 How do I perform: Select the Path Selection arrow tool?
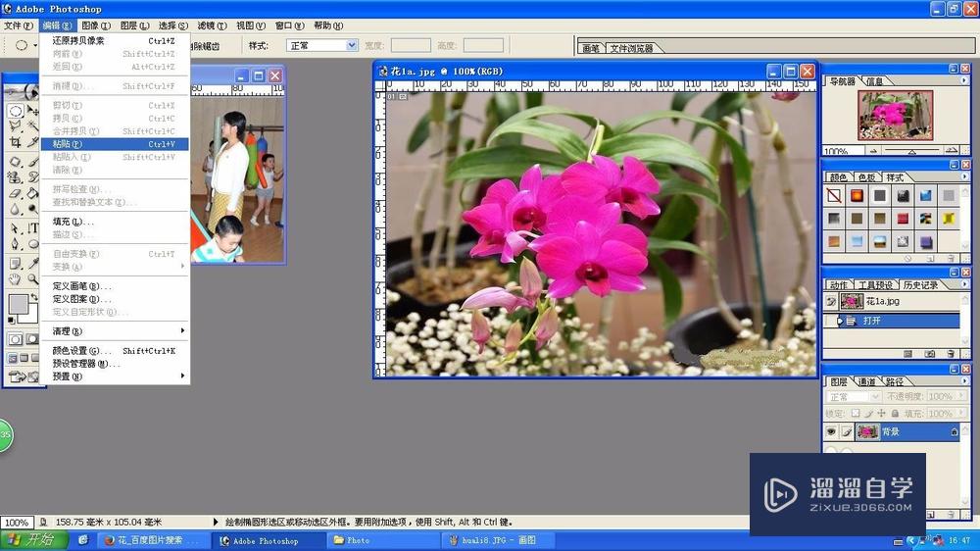pyautogui.click(x=15, y=228)
